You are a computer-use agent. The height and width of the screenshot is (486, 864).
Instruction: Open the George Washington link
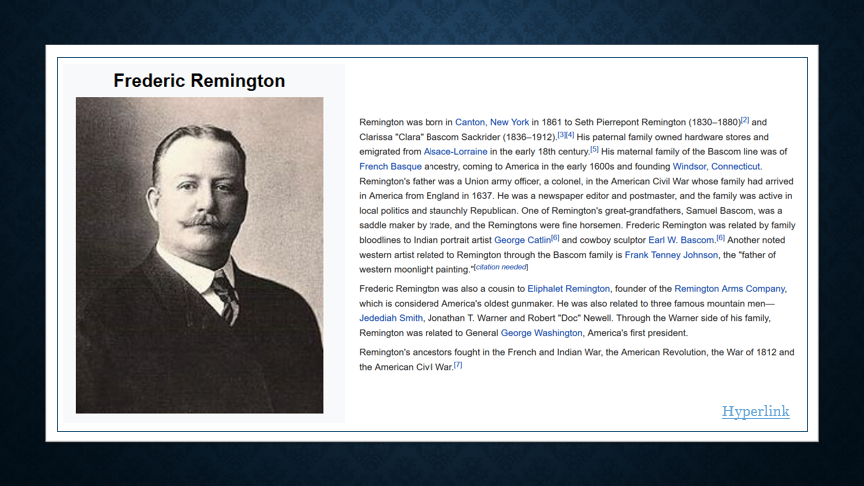541,333
